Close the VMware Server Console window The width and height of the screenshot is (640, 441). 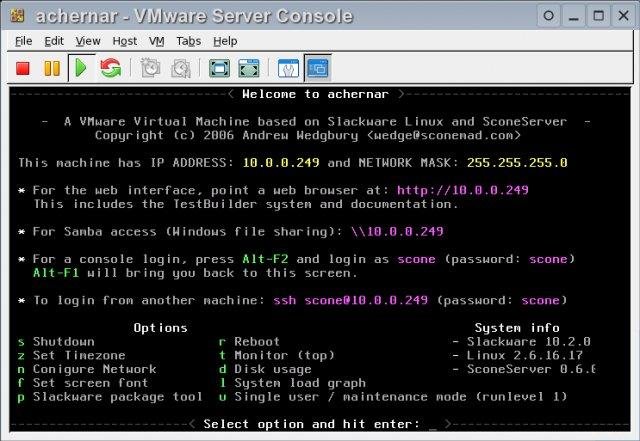pos(624,16)
